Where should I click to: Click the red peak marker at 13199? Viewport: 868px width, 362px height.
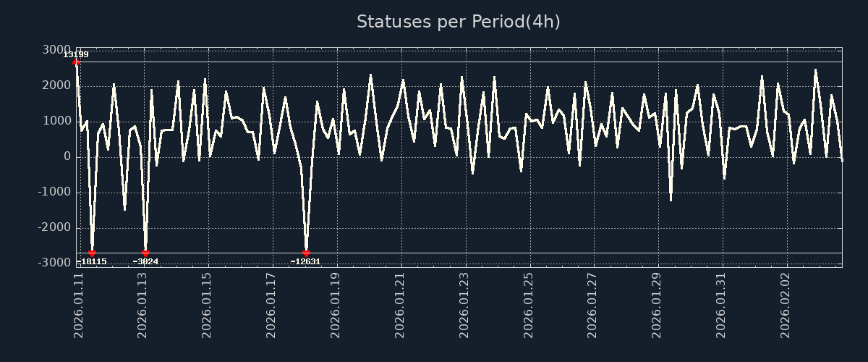(x=77, y=62)
